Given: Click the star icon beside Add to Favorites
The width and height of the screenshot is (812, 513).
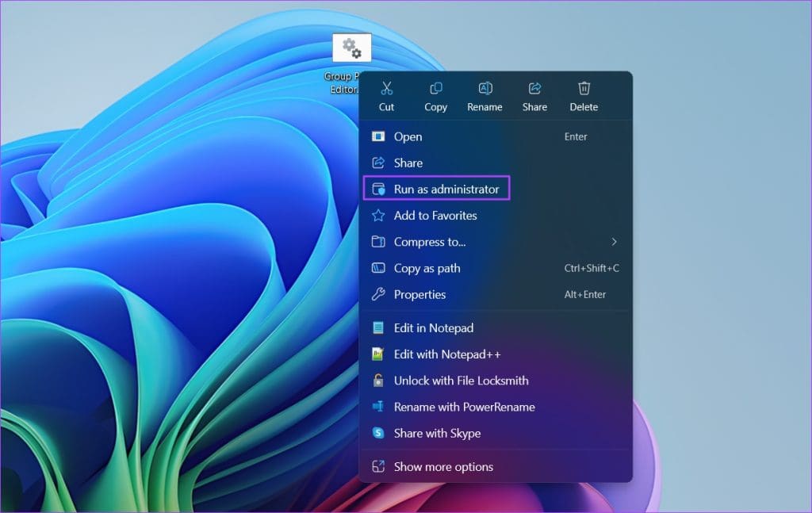Looking at the screenshot, I should [380, 216].
